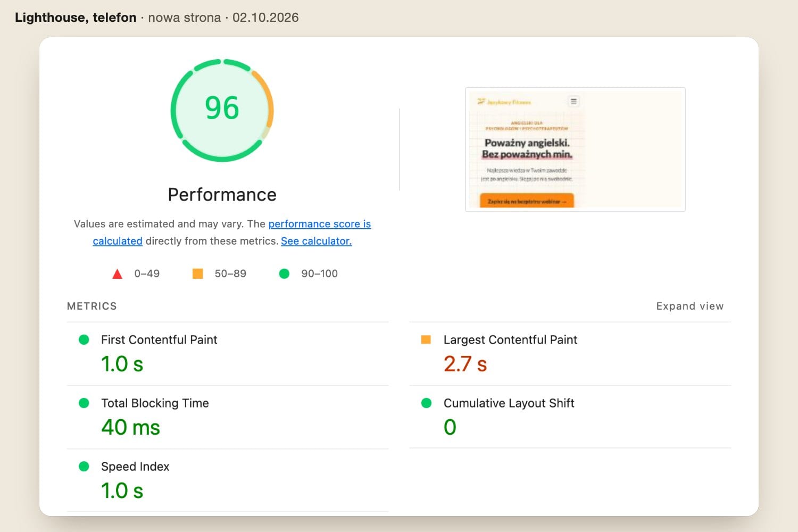Click the 50–89 legend range text
Viewport: 798px width, 532px height.
tap(230, 273)
